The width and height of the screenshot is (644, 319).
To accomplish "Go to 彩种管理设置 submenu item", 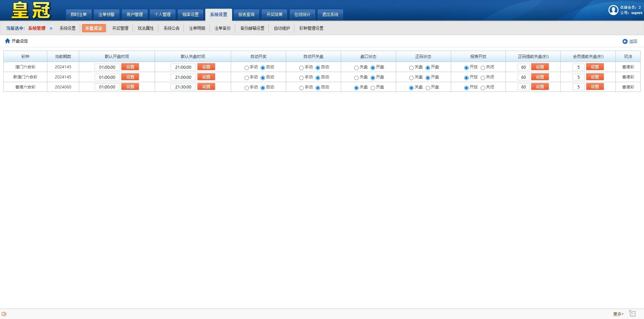I will (x=311, y=28).
